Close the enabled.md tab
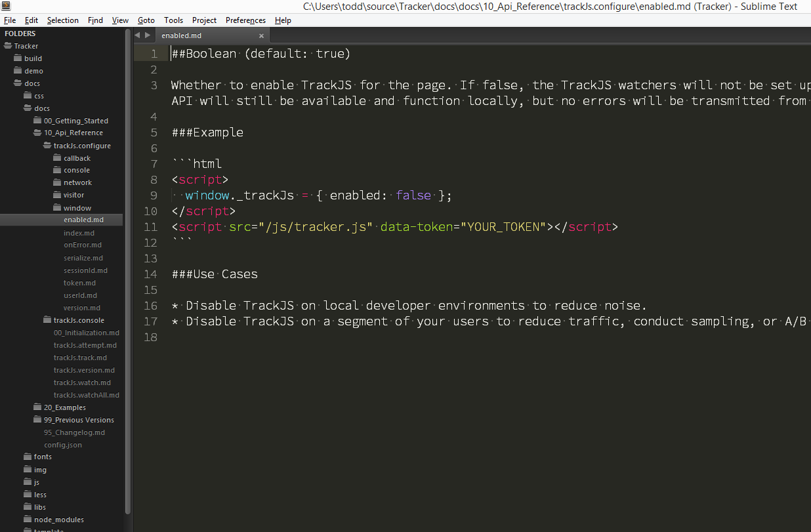The image size is (811, 532). [x=261, y=36]
